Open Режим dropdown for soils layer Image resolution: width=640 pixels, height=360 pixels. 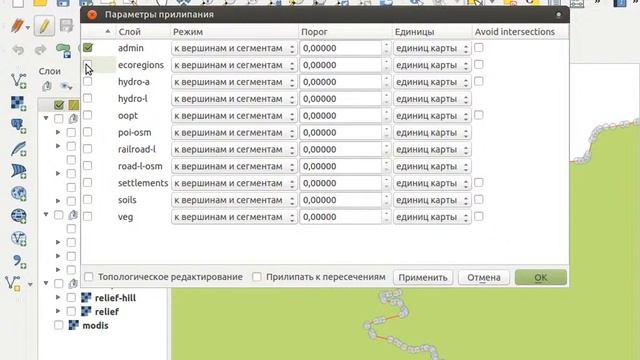click(x=234, y=200)
